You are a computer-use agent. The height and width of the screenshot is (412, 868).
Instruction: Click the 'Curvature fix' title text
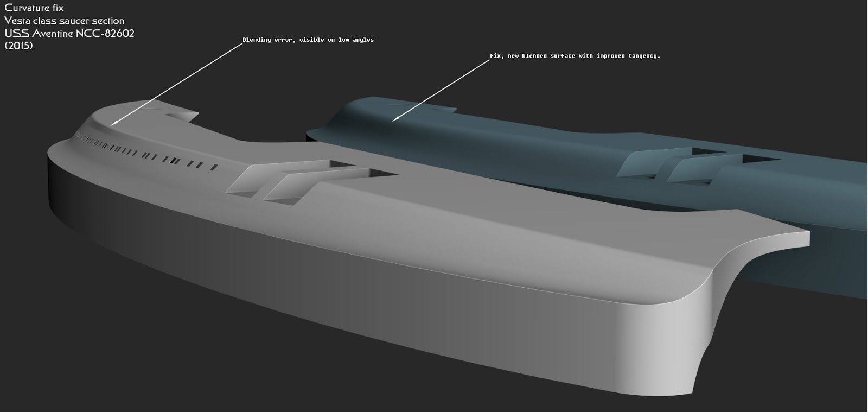tap(34, 8)
